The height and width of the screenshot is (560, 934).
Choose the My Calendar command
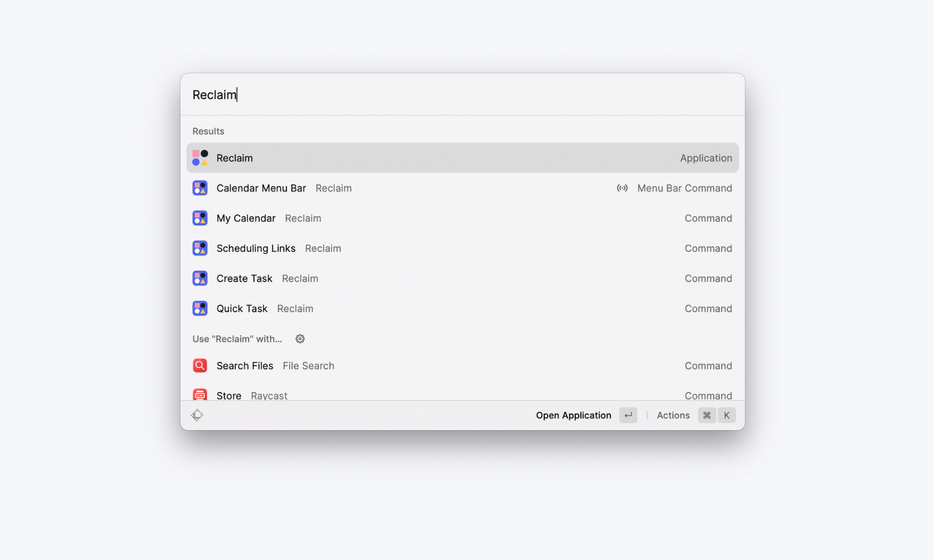point(462,218)
